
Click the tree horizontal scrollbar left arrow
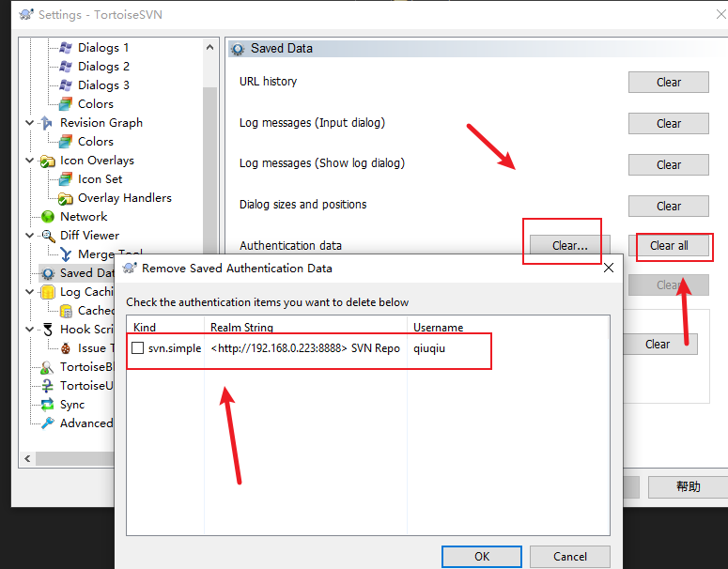tap(27, 458)
